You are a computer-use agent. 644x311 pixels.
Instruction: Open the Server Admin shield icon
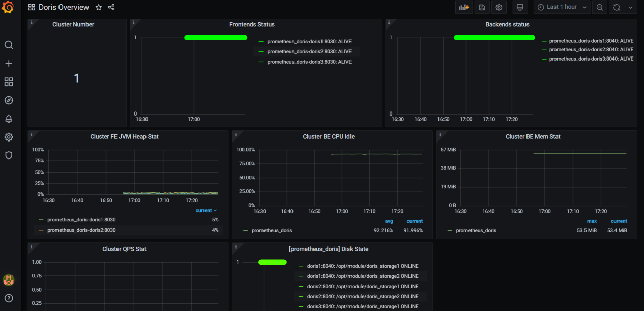click(9, 155)
